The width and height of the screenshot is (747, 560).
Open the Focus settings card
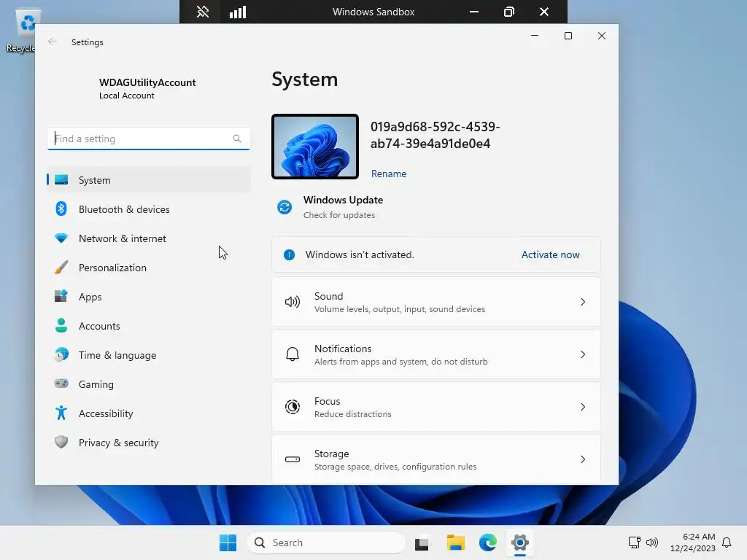click(436, 407)
